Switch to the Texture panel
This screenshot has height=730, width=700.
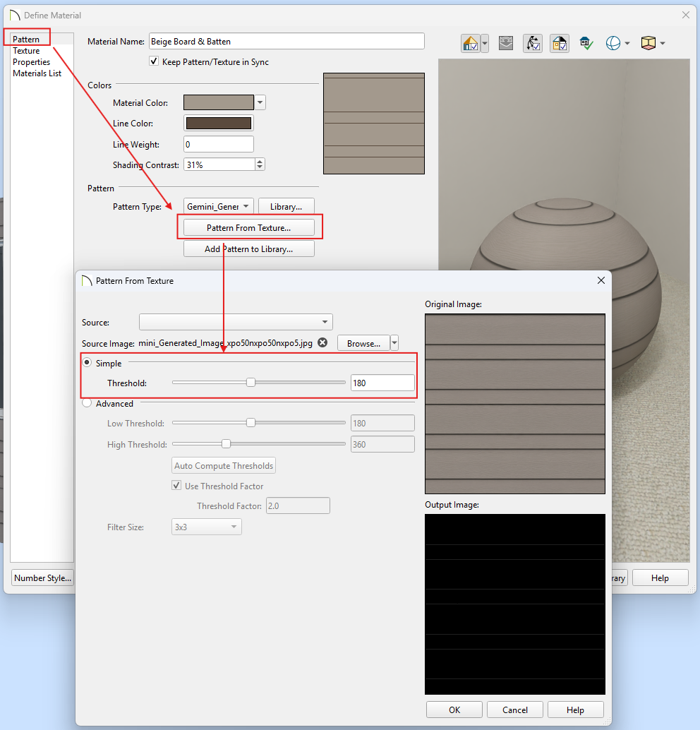point(26,51)
